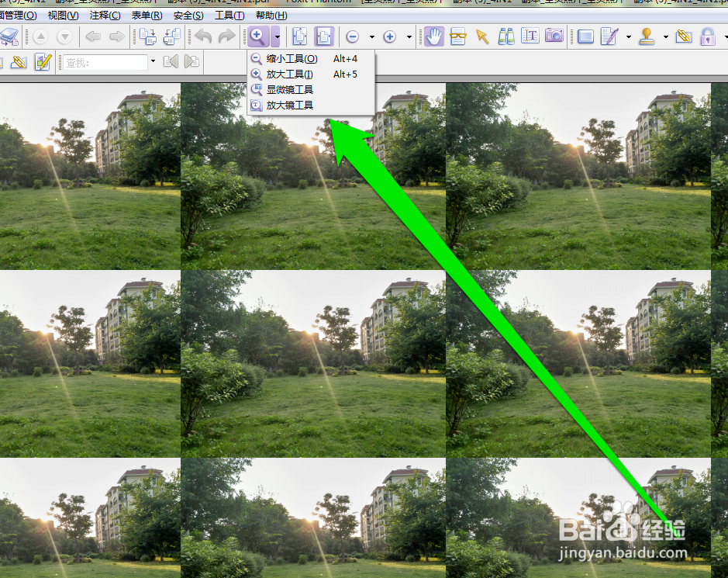Open the 安全(S) menu
728x578 pixels.
click(x=188, y=16)
